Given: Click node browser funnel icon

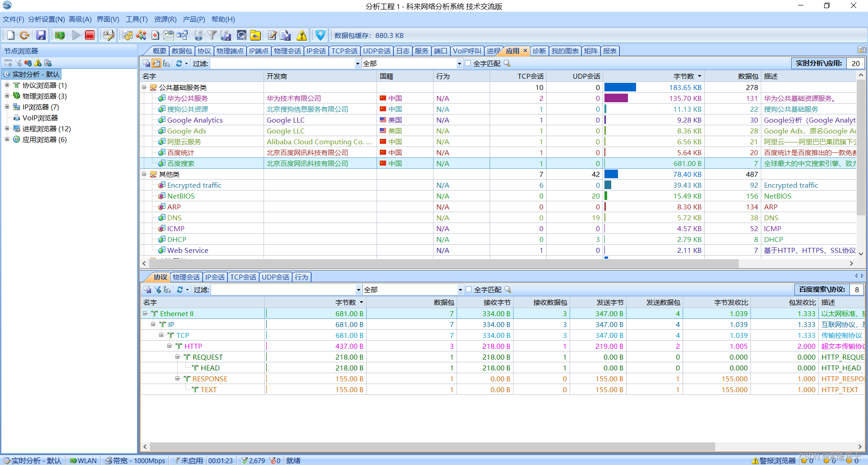Looking at the screenshot, I should tap(18, 63).
